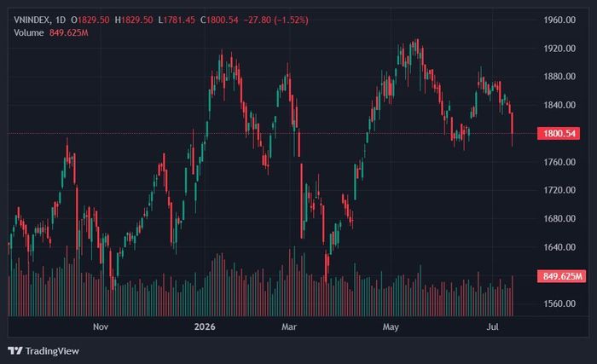Click the close value C1800.54

tap(220, 20)
